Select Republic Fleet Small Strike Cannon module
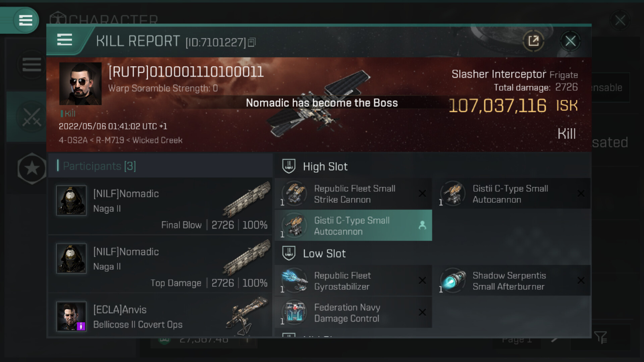 pos(353,194)
